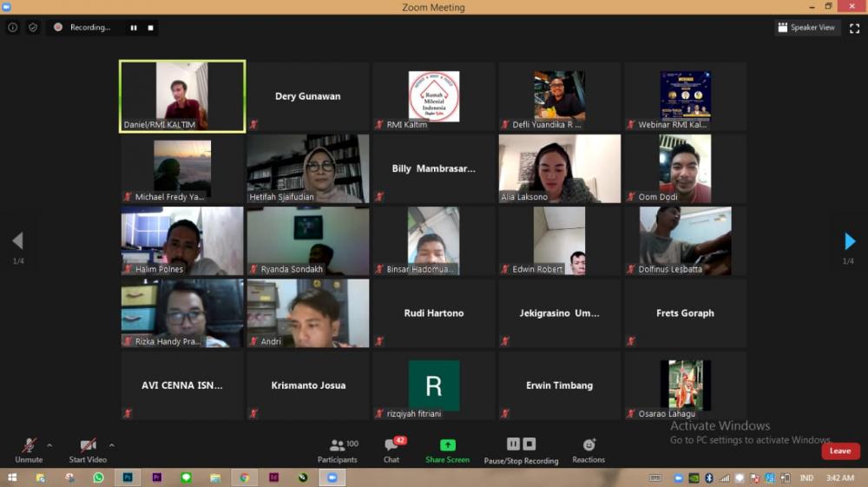Image resolution: width=868 pixels, height=487 pixels.
Task: Select rizqiyah fitriani tile
Action: pos(433,385)
